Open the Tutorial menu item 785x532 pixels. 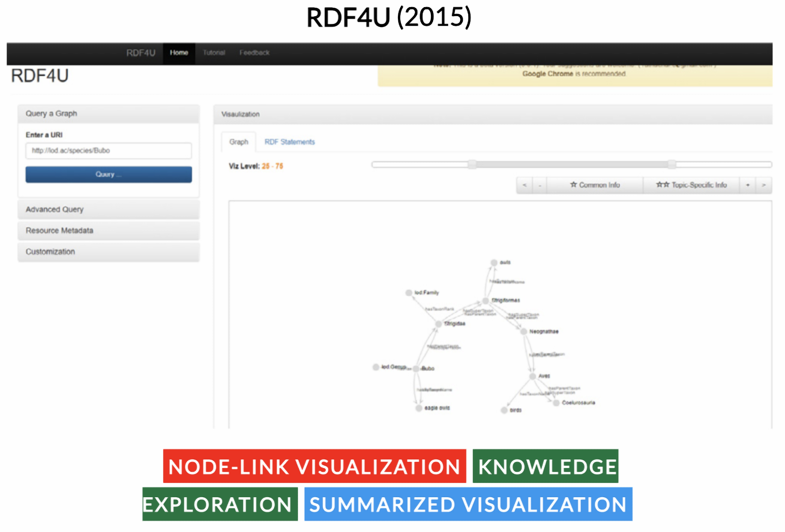[214, 53]
